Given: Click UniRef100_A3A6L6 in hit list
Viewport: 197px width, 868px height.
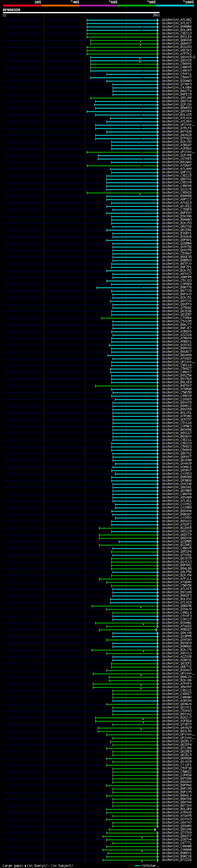Looking at the screenshot, I should 176,467.
